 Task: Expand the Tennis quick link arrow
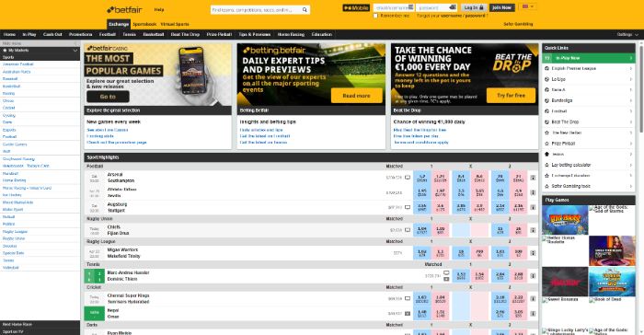[631, 154]
